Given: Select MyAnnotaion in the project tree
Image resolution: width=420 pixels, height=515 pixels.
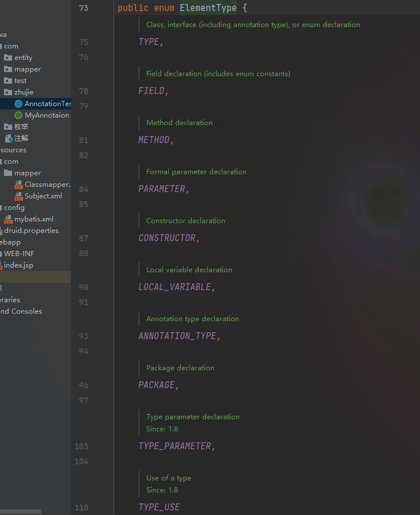Looking at the screenshot, I should click(x=47, y=115).
